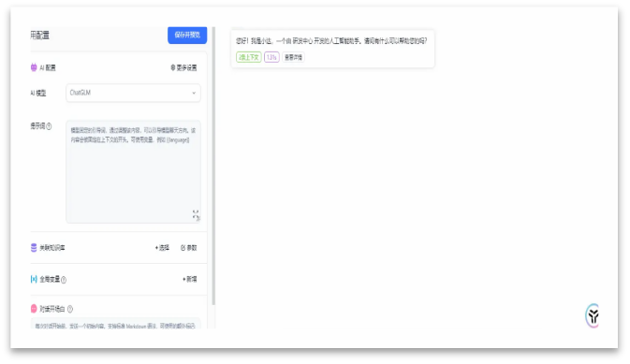The image size is (630, 364).
Task: Click the blue 保存并预览 button
Action: 187,35
